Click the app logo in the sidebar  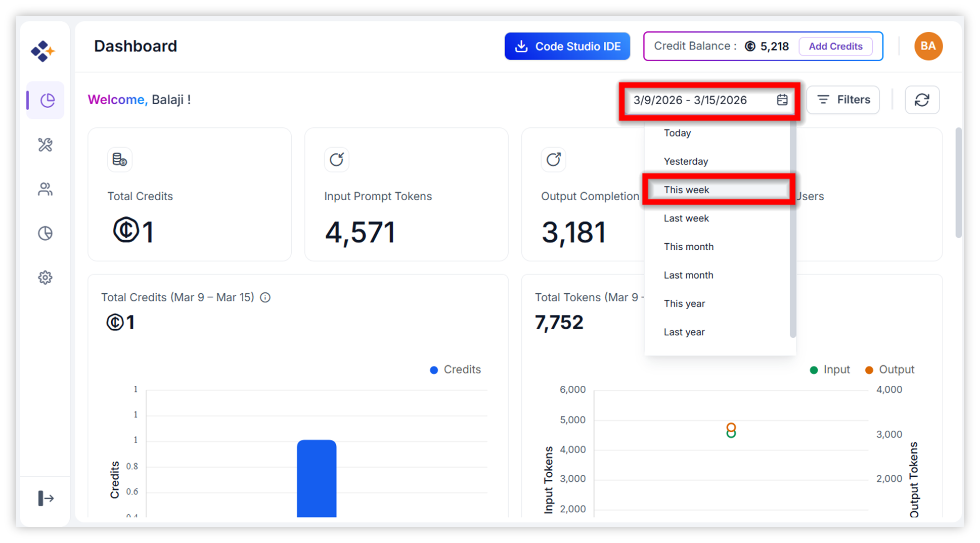[x=42, y=51]
